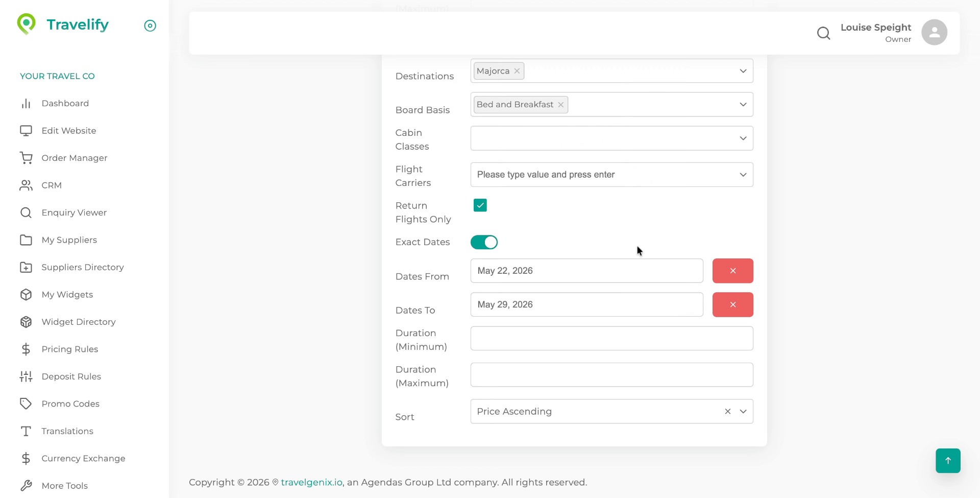Image resolution: width=980 pixels, height=498 pixels.
Task: Open the travelgenix.io footer link
Action: pyautogui.click(x=311, y=483)
